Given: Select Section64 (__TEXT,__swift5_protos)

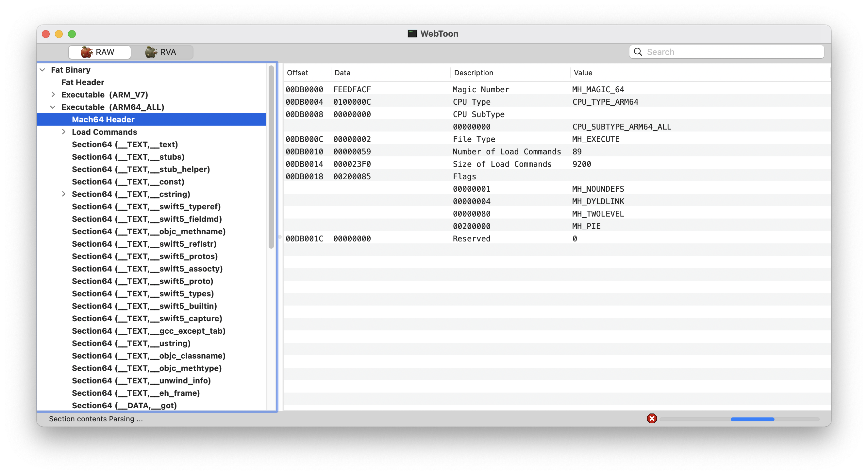Looking at the screenshot, I should 145,256.
